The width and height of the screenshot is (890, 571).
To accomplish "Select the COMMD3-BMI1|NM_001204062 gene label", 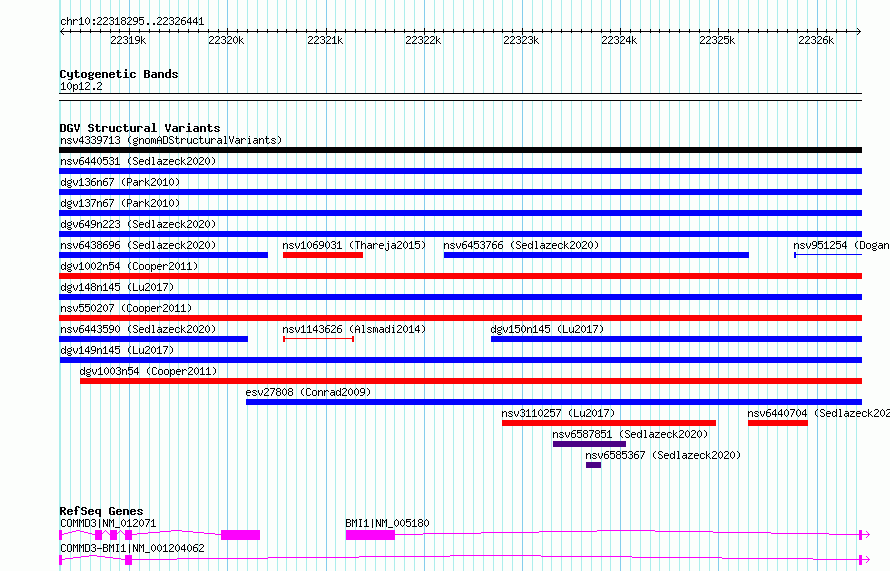I will [132, 548].
